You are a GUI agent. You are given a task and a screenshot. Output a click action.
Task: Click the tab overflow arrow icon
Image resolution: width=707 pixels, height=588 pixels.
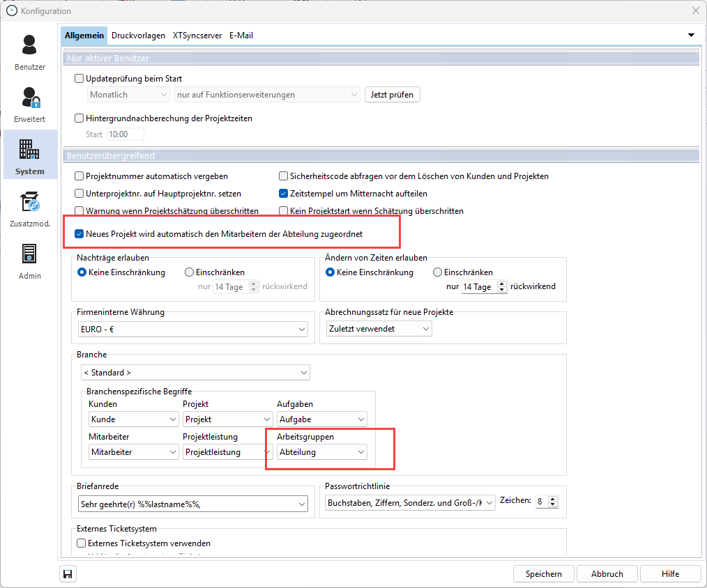tap(691, 36)
